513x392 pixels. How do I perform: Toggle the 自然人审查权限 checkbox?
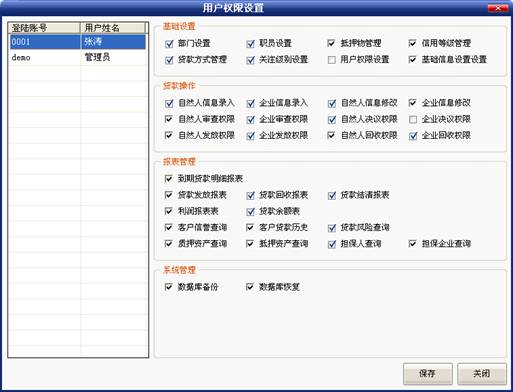coord(169,119)
